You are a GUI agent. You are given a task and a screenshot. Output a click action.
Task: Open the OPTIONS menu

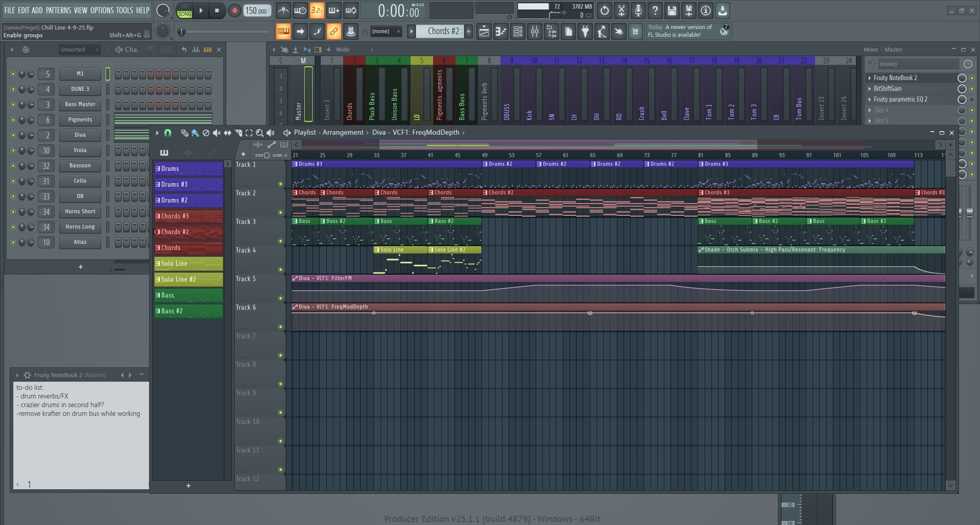(x=102, y=10)
